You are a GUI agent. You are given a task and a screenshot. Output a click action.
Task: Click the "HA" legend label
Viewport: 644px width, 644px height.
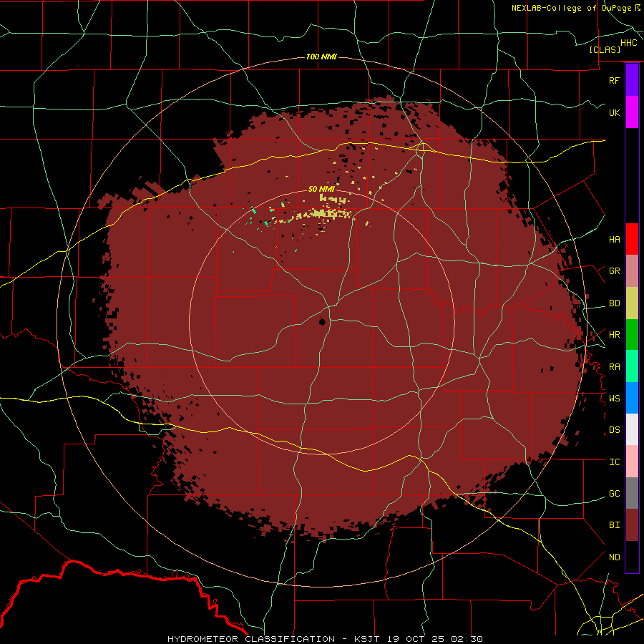(614, 240)
